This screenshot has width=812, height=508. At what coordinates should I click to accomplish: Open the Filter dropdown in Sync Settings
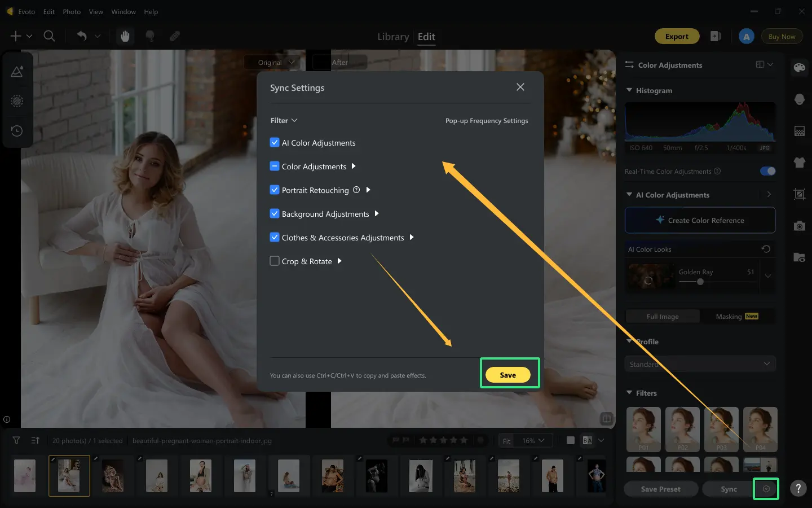pyautogui.click(x=284, y=120)
